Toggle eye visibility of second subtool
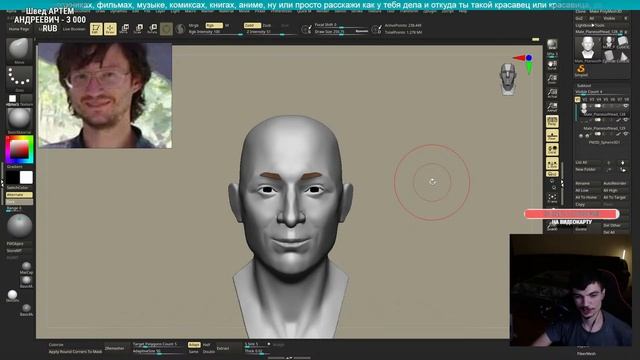 point(625,120)
